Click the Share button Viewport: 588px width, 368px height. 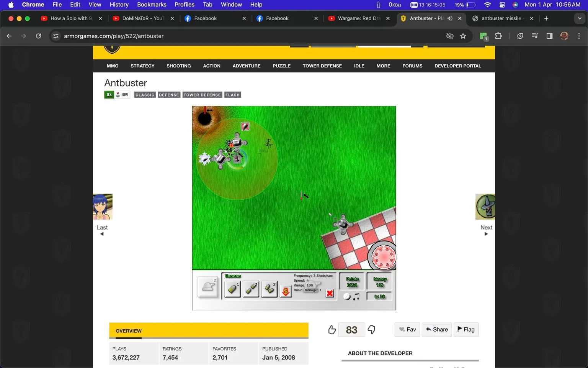[x=436, y=329]
